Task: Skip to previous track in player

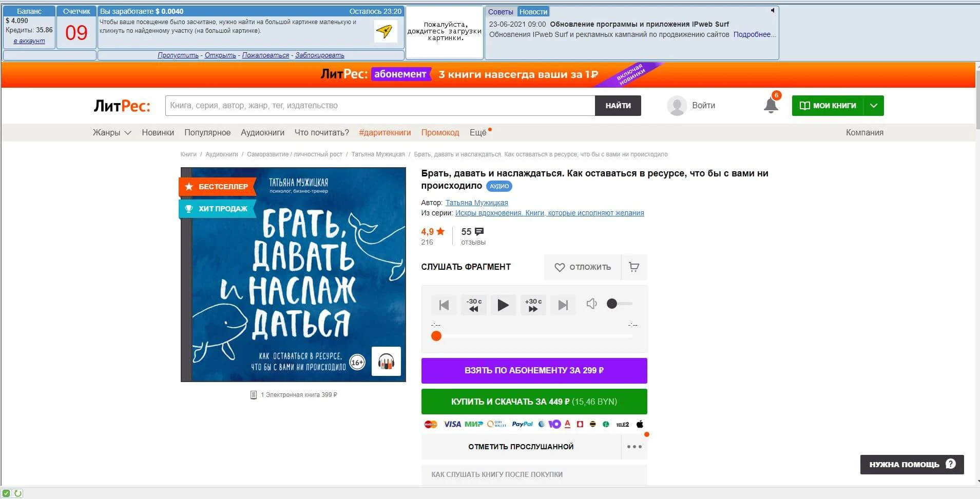Action: 444,305
